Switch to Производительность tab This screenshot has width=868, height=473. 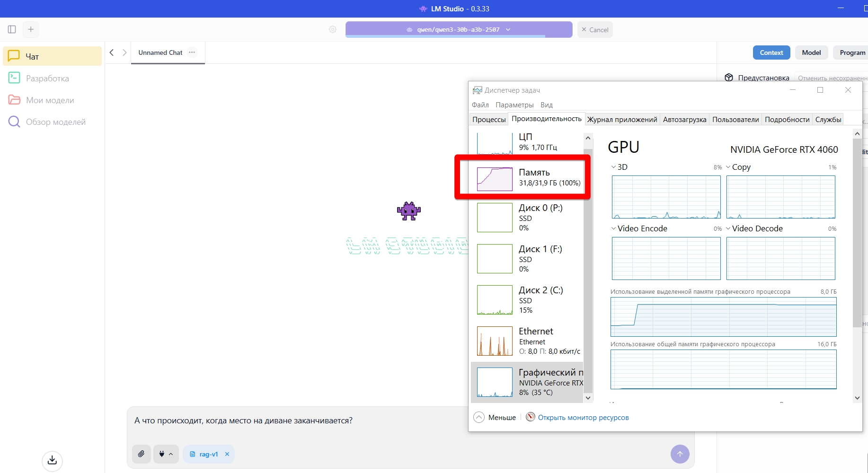[x=547, y=119]
